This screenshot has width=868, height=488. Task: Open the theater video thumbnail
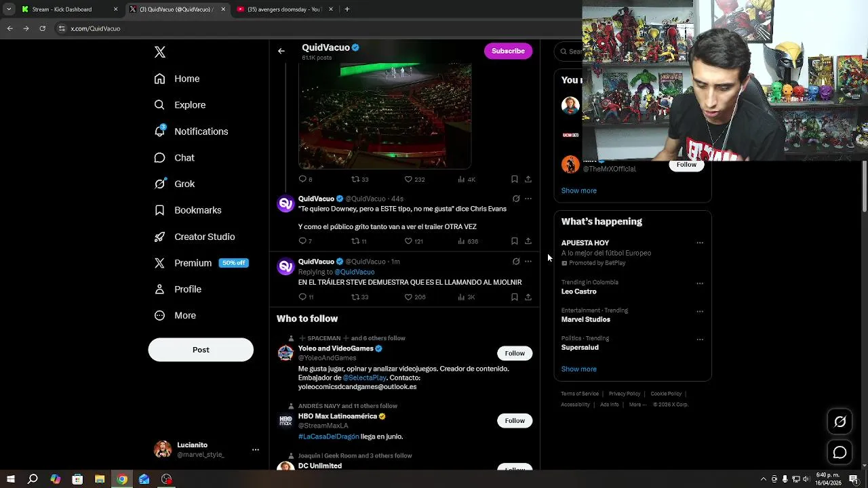[384, 116]
